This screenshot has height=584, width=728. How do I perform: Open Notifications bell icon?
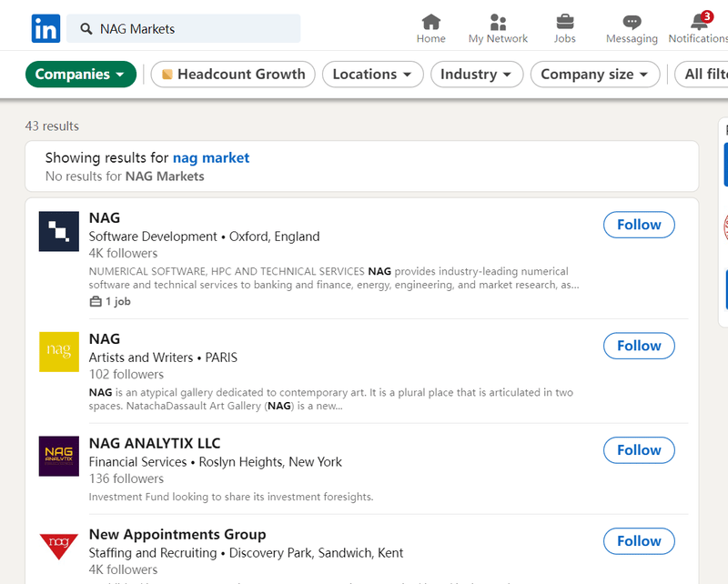(699, 22)
